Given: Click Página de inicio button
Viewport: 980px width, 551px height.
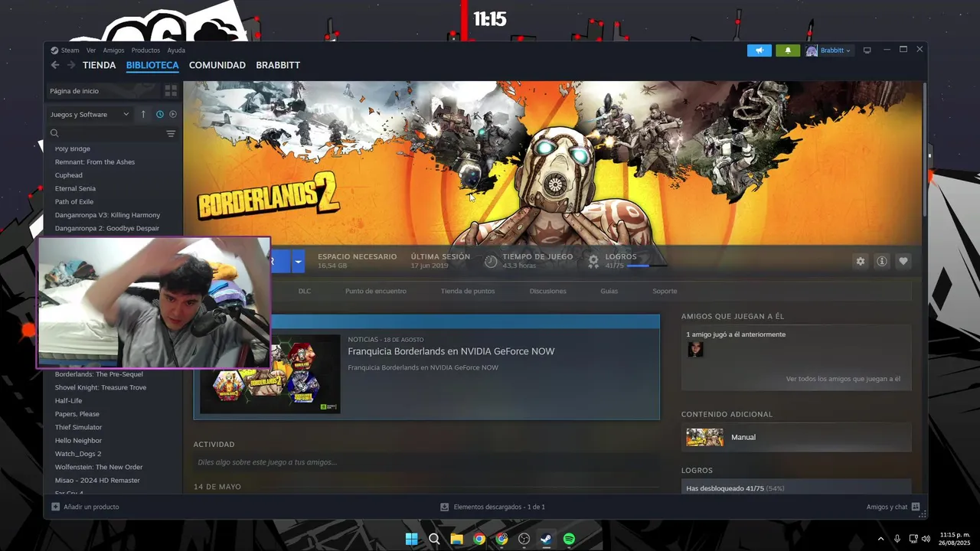Looking at the screenshot, I should 103,90.
